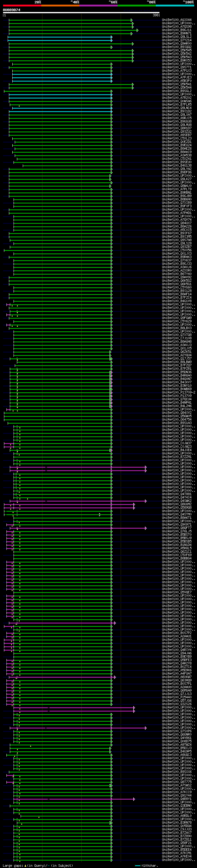Select the UniRef100_A5B3F0 label

point(176,81)
